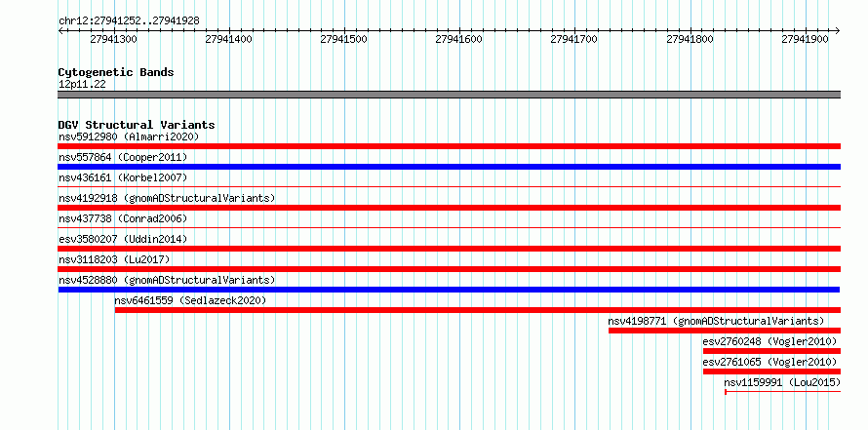Open nsv4198771 (gnomADStructuralVariants) label
This screenshot has height=430, width=868.
tap(716, 321)
